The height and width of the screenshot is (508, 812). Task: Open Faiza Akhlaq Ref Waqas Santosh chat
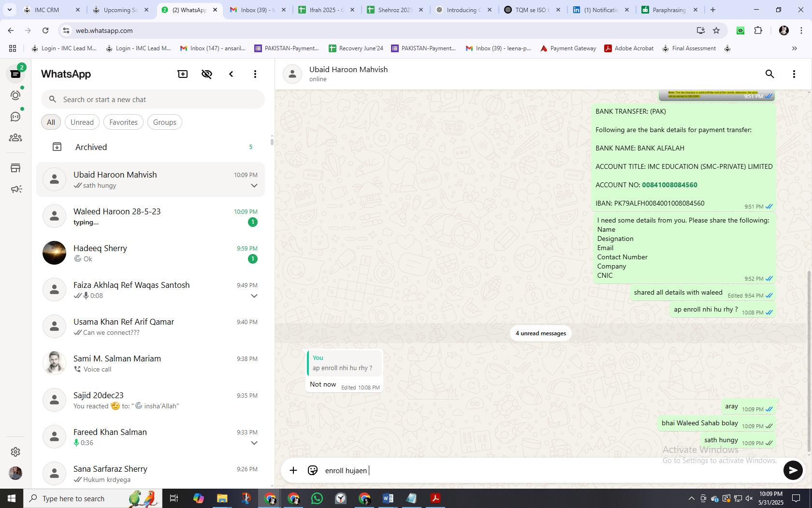coord(150,290)
